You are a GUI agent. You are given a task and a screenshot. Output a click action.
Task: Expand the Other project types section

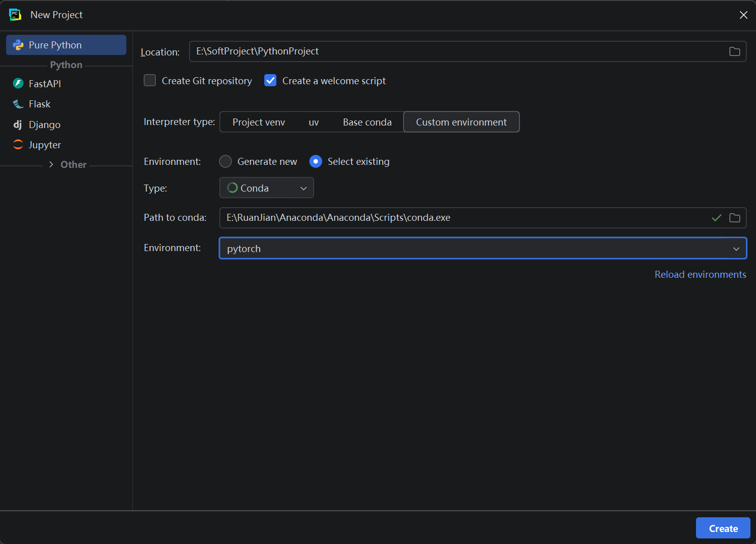coord(51,164)
